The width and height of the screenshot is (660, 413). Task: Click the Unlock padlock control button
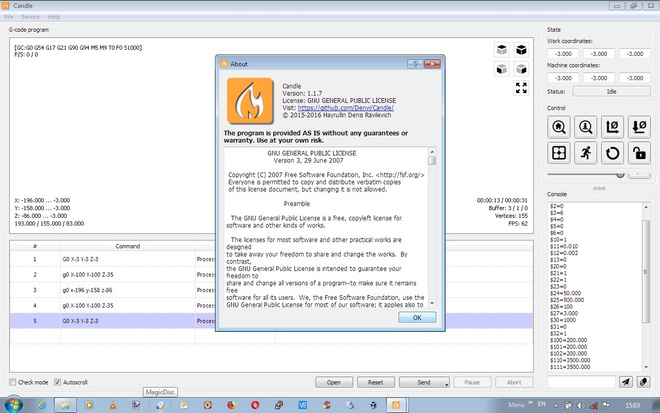click(x=639, y=153)
